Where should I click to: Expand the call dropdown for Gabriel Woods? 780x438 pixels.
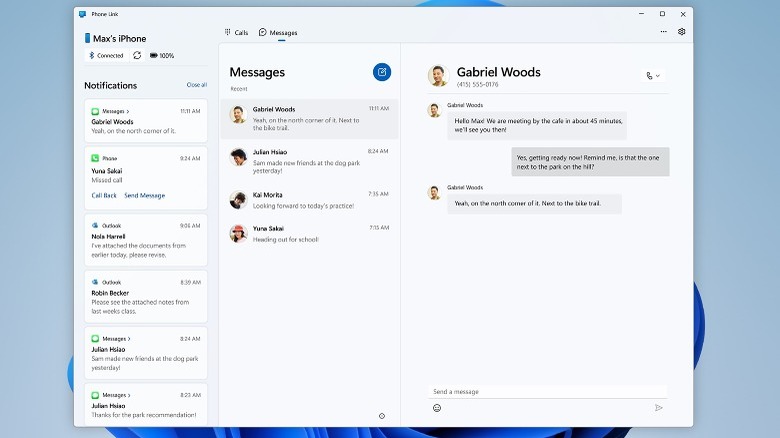tap(653, 75)
